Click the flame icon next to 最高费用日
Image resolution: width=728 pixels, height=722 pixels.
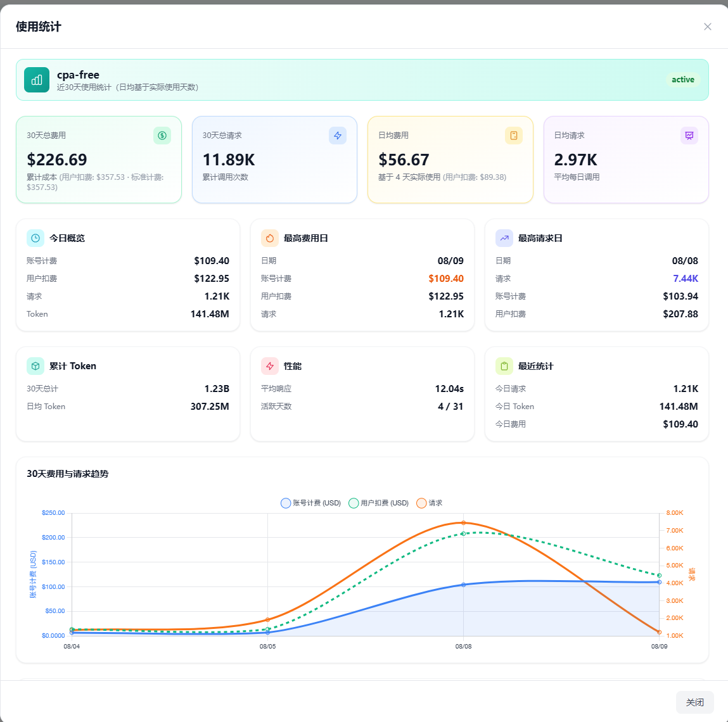(x=270, y=238)
